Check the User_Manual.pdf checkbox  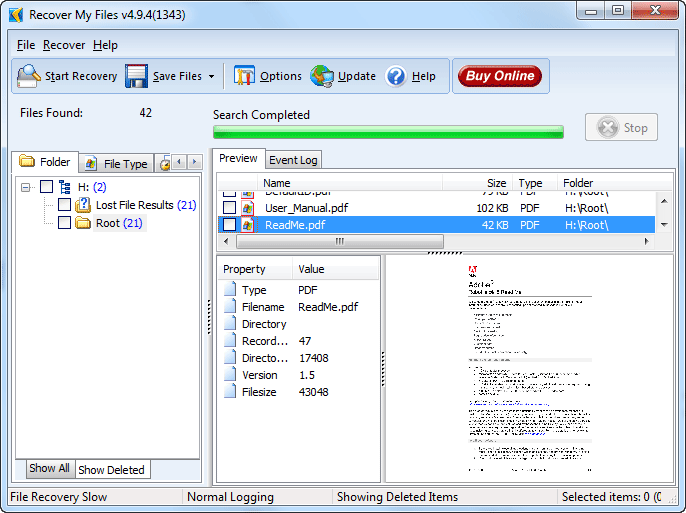(x=230, y=208)
